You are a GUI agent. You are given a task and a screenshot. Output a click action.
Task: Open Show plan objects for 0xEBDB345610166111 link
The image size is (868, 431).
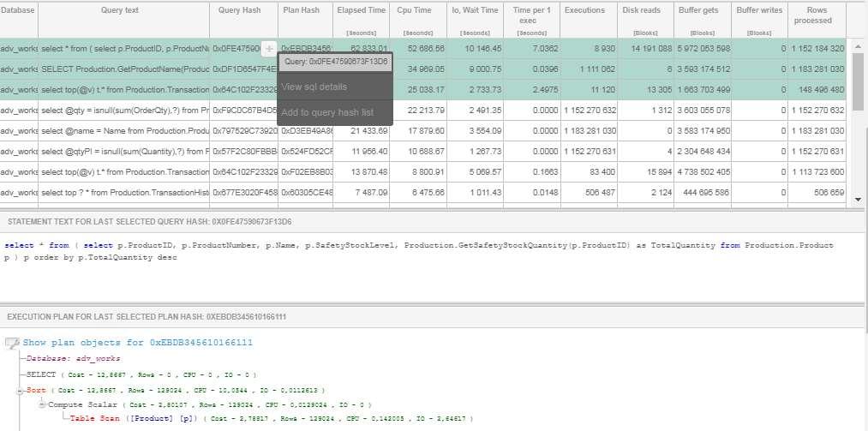click(x=138, y=343)
